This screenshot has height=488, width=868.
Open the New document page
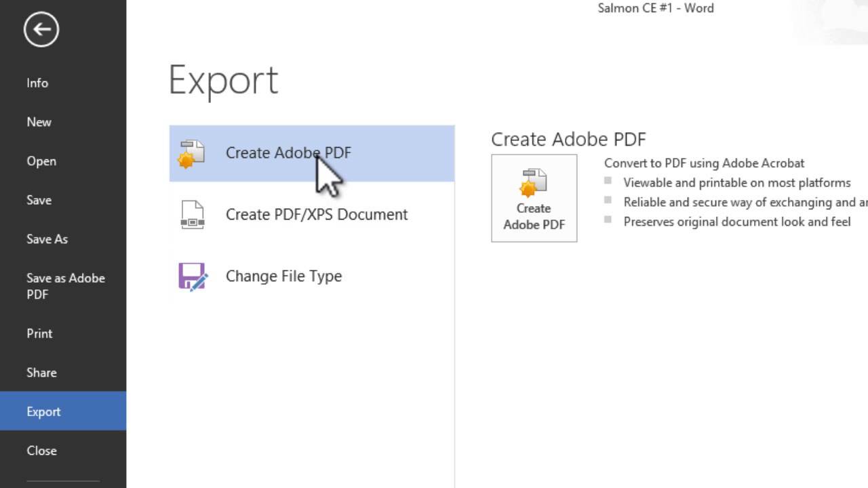39,122
